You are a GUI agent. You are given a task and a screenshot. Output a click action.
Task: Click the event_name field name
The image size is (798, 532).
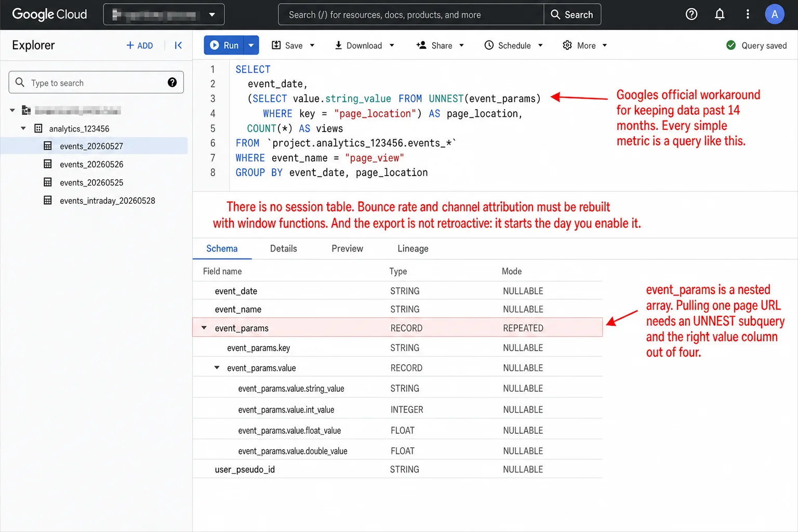238,309
